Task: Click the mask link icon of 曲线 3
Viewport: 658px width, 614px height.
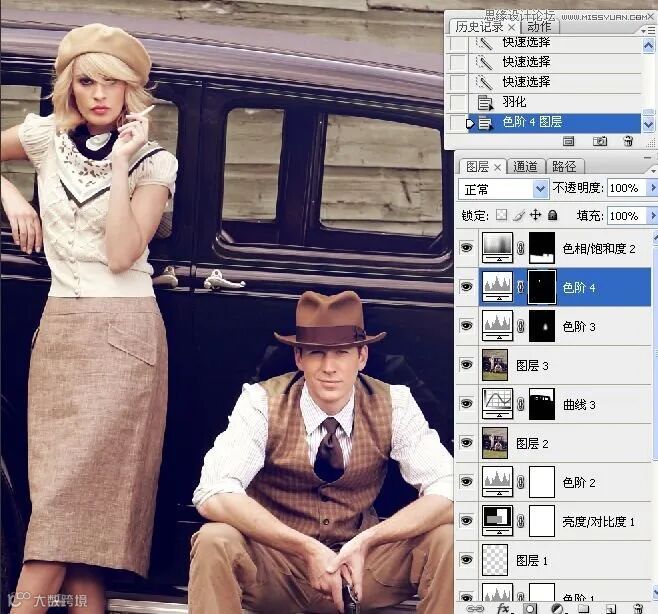Action: click(521, 404)
